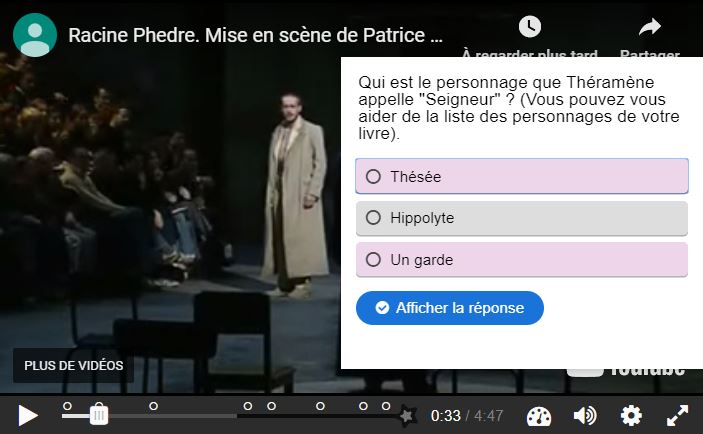Select the Un garde radio option

click(522, 260)
